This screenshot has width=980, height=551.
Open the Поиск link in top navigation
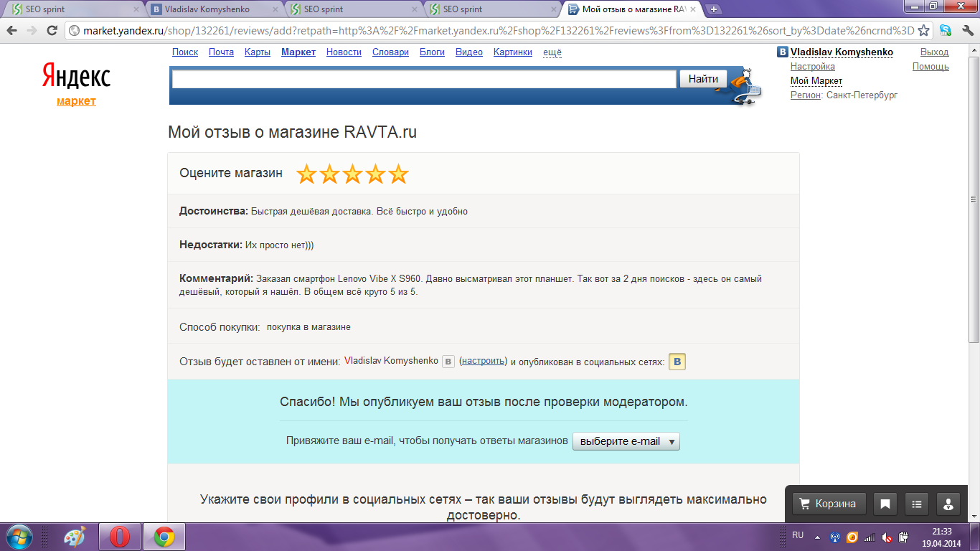point(185,52)
